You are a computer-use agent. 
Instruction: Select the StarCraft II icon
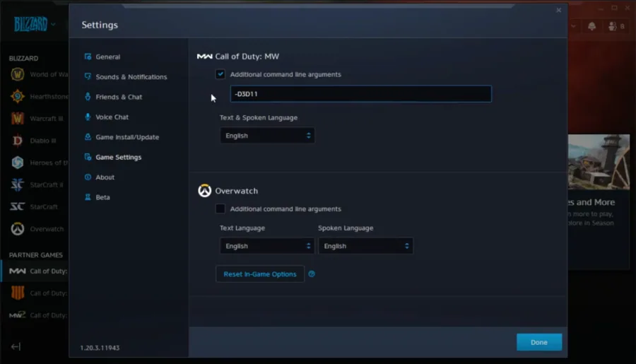18,184
